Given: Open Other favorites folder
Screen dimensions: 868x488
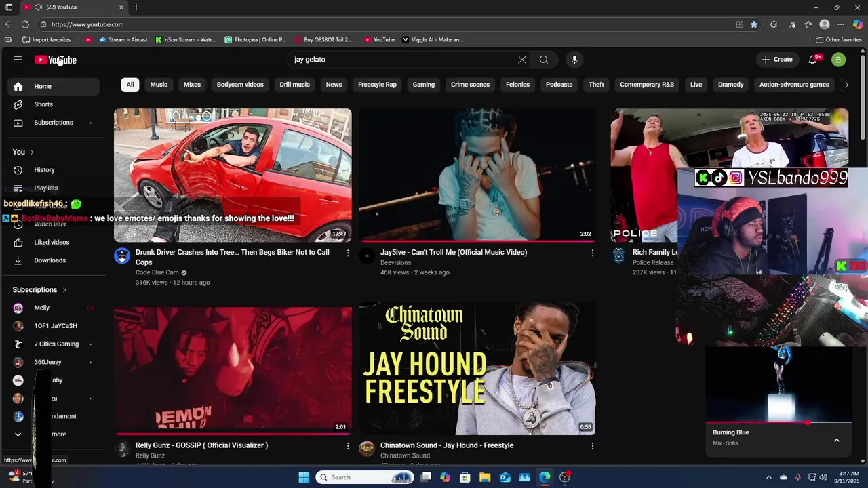Looking at the screenshot, I should (839, 40).
